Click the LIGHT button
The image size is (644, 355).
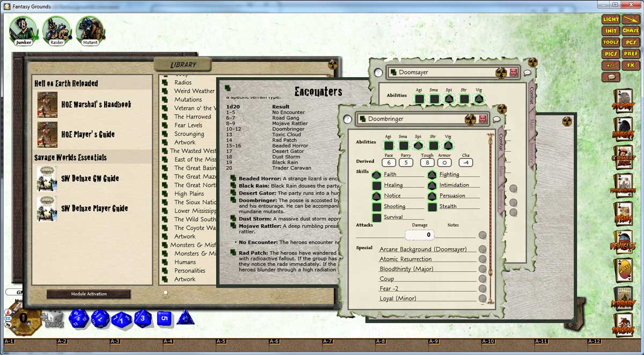[611, 19]
